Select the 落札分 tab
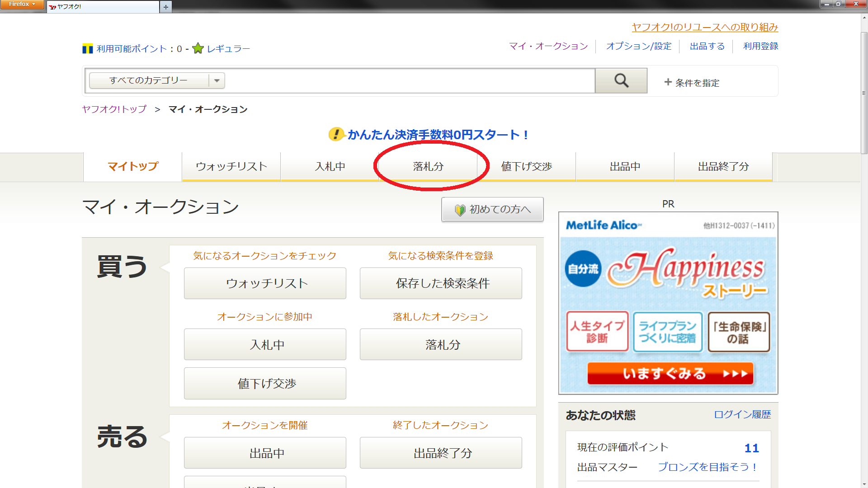Viewport: 868px width, 488px height. tap(428, 167)
